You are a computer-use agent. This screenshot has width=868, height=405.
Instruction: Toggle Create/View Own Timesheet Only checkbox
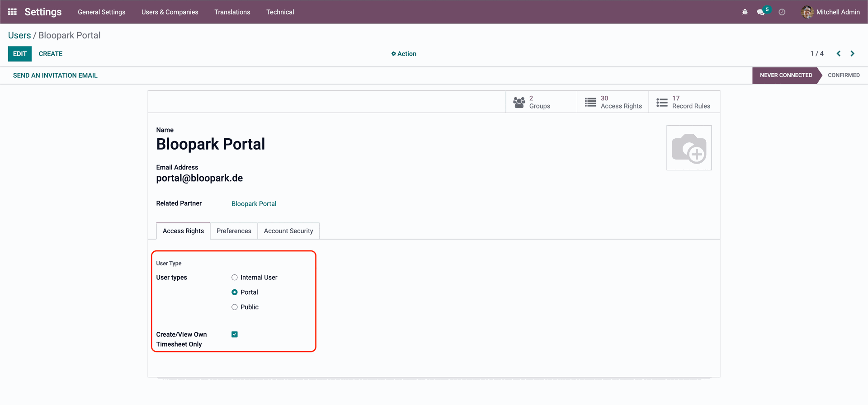tap(235, 334)
